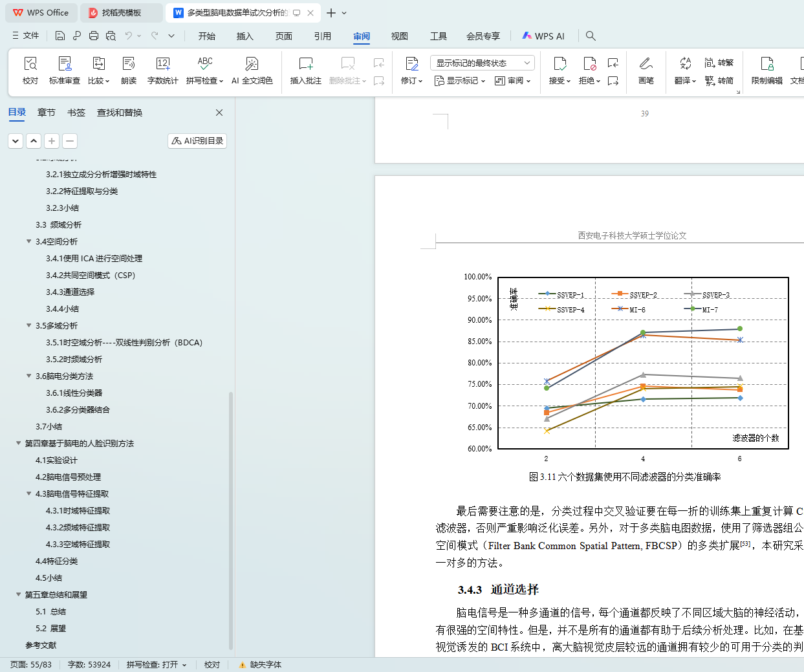804x672 pixels.
Task: Open the 会员专享 ribbon tab
Action: pyautogui.click(x=483, y=36)
